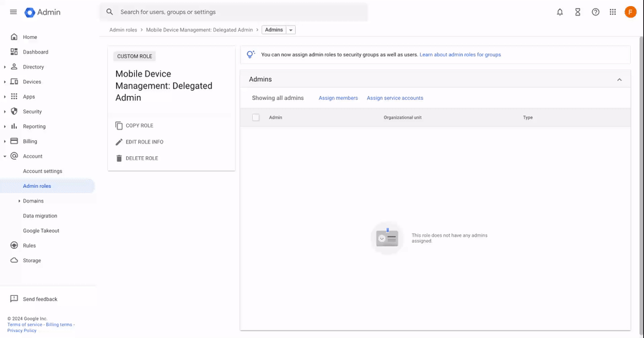The image size is (644, 338).
Task: Open the help question mark icon
Action: 595,12
